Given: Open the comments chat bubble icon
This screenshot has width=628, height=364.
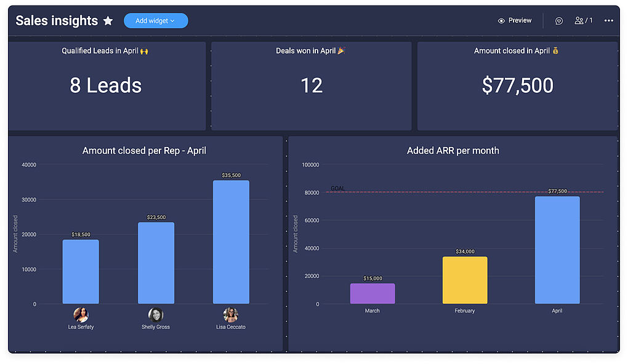Looking at the screenshot, I should pyautogui.click(x=559, y=21).
